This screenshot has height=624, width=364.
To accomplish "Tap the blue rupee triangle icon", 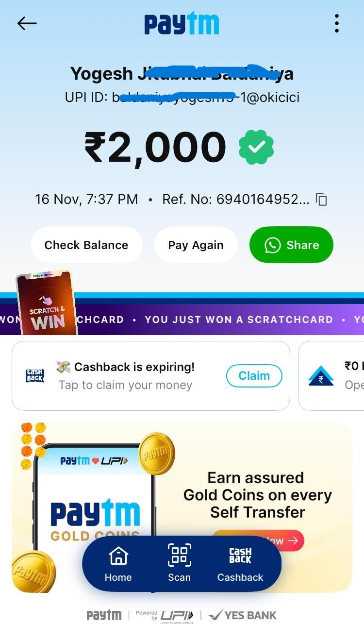I will (321, 375).
